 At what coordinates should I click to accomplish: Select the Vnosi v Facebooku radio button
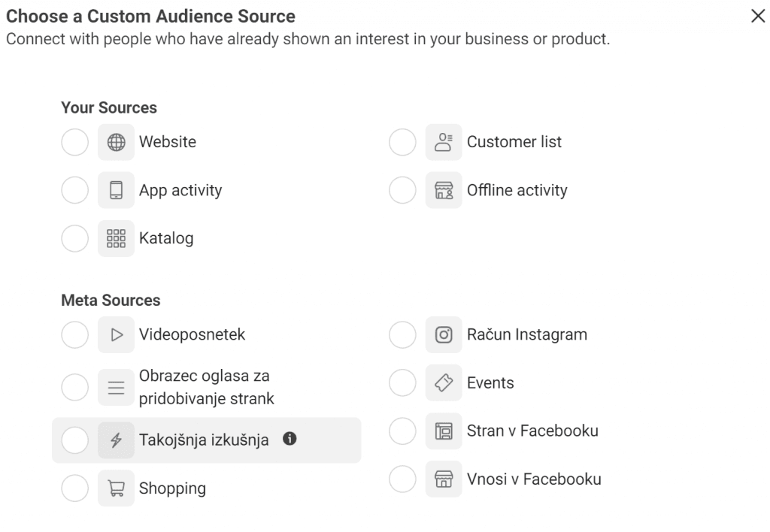(402, 479)
